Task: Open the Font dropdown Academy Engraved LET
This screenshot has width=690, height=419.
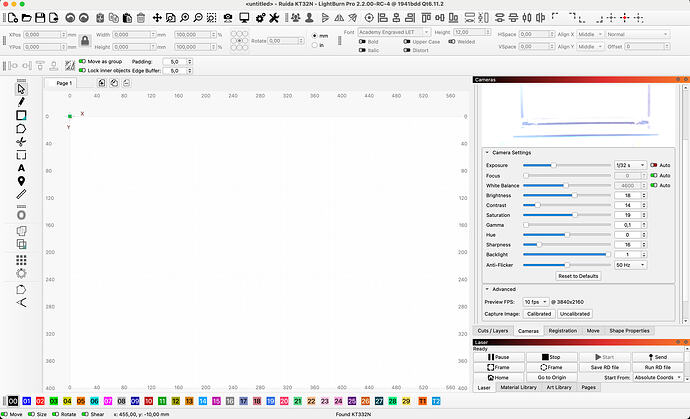Action: tap(394, 32)
